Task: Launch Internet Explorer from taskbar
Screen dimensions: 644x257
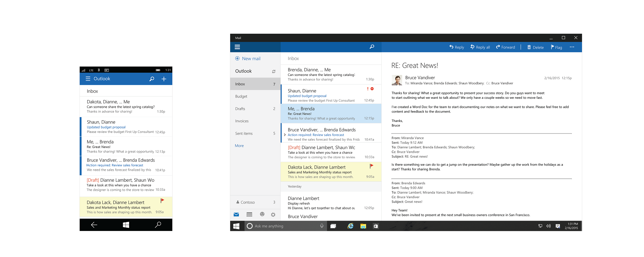Action: click(x=351, y=226)
